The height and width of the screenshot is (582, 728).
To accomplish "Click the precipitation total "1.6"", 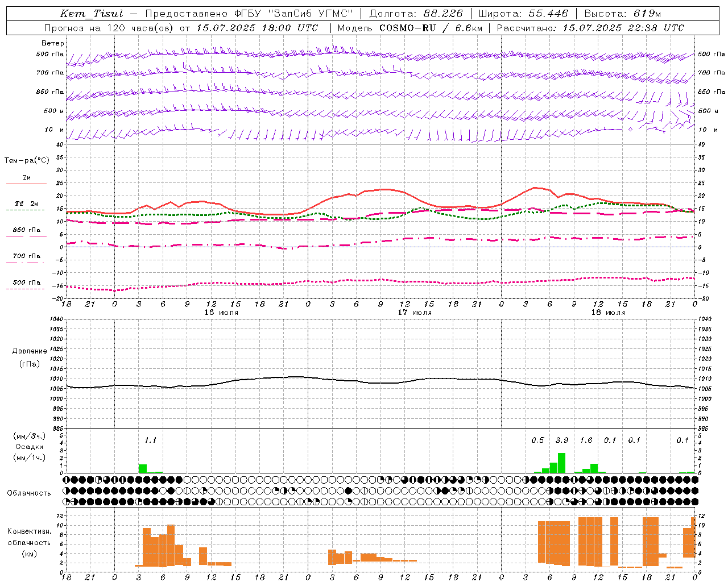I will [586, 440].
